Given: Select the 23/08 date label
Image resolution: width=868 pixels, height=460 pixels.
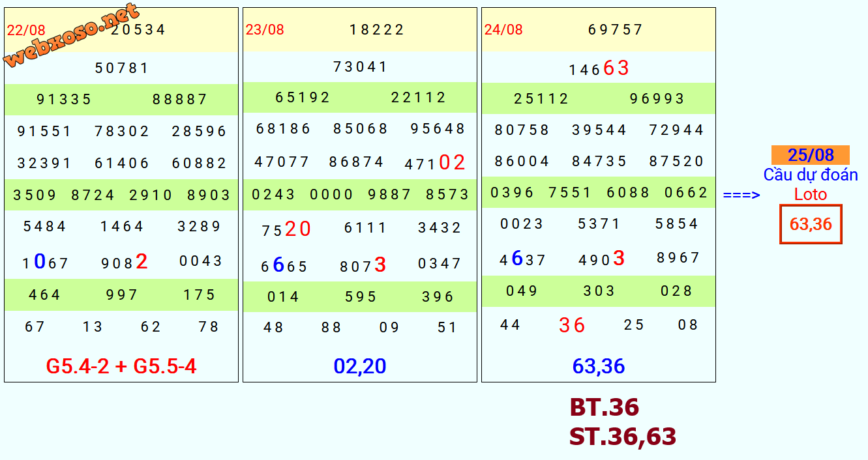Looking at the screenshot, I should pyautogui.click(x=265, y=30).
